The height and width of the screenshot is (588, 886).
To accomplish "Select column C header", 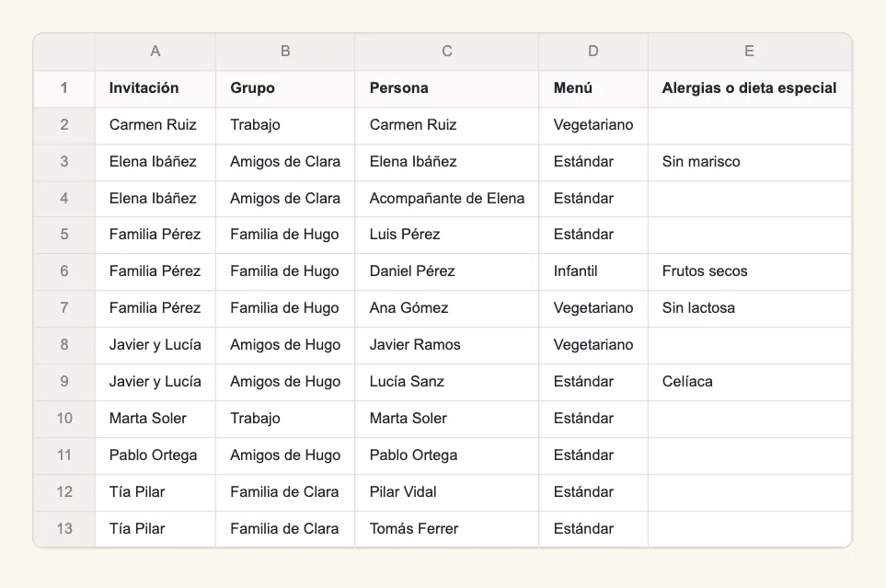I will click(446, 52).
